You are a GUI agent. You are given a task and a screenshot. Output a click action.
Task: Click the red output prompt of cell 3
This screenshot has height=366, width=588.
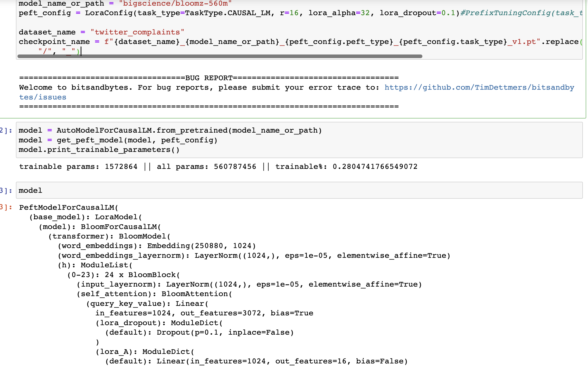tap(6, 207)
